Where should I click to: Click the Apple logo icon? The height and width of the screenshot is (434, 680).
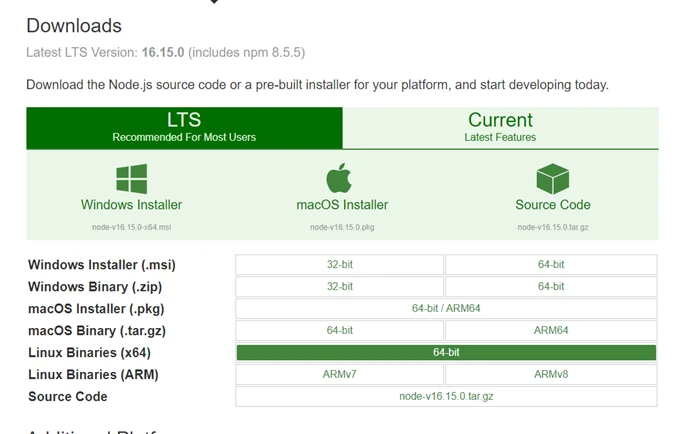tap(340, 178)
